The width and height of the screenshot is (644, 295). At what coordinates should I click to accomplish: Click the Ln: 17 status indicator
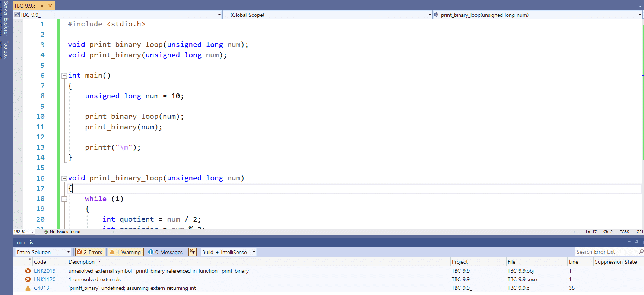tap(591, 232)
